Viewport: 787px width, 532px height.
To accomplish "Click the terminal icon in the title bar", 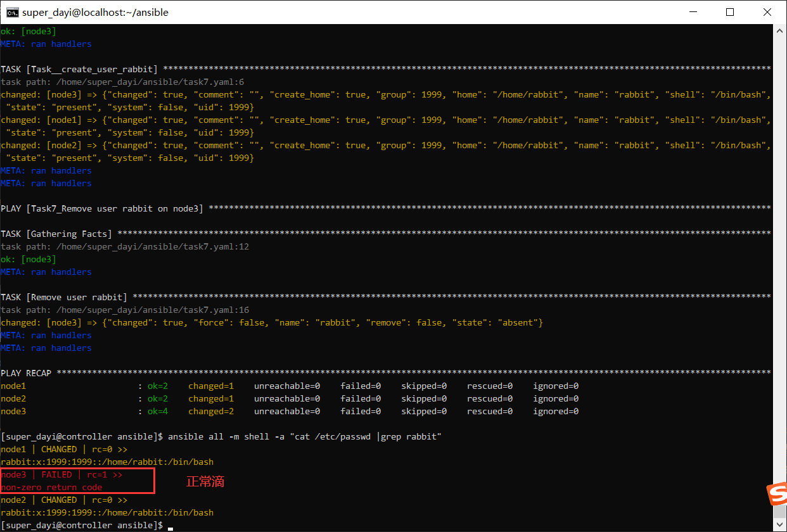I will 12,12.
